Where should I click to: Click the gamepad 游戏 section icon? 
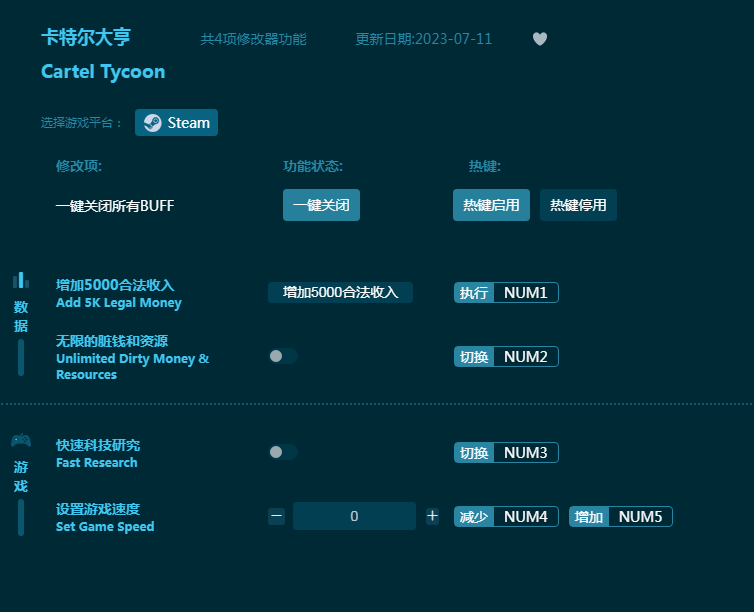coord(21,440)
